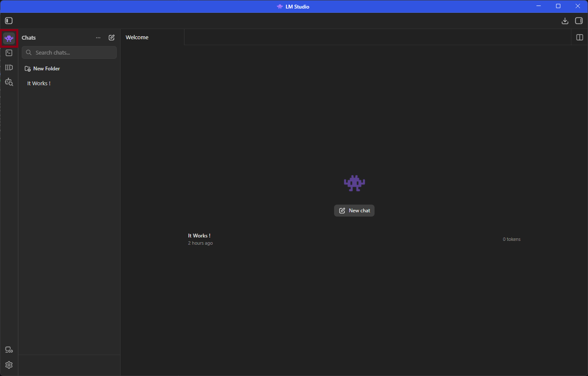This screenshot has width=588, height=376.
Task: Toggle the right sidebar panel icon
Action: click(579, 20)
